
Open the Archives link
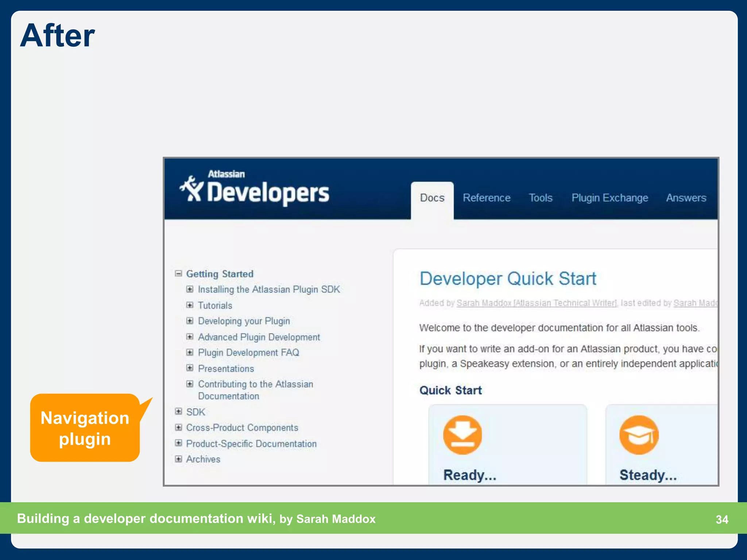coord(203,459)
